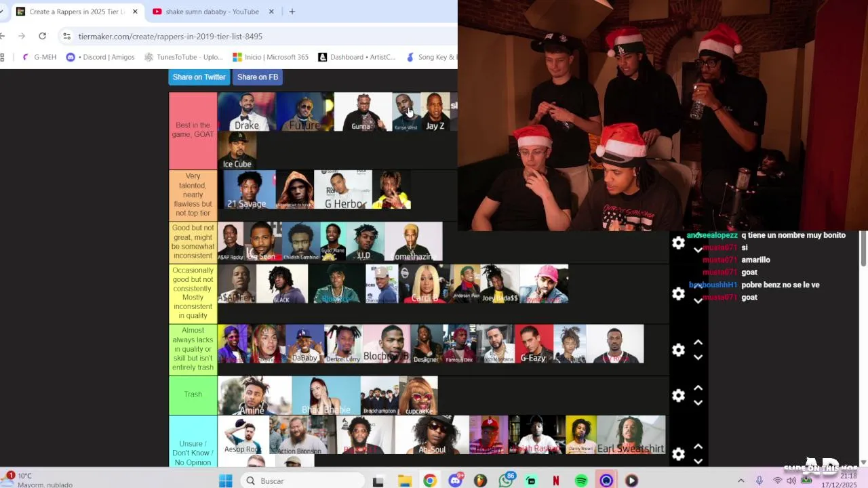This screenshot has height=488, width=868.
Task: Open TunesToTube bookmark
Action: tap(183, 57)
